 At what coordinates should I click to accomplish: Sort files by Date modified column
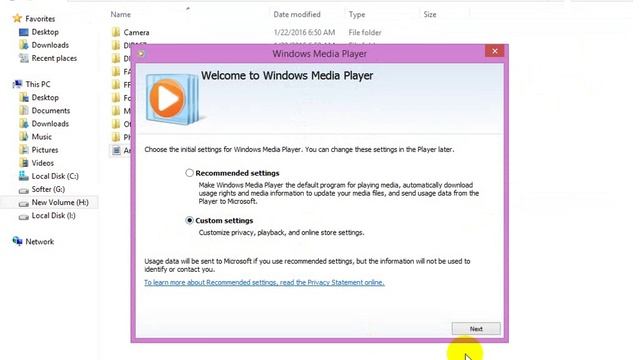pos(297,14)
